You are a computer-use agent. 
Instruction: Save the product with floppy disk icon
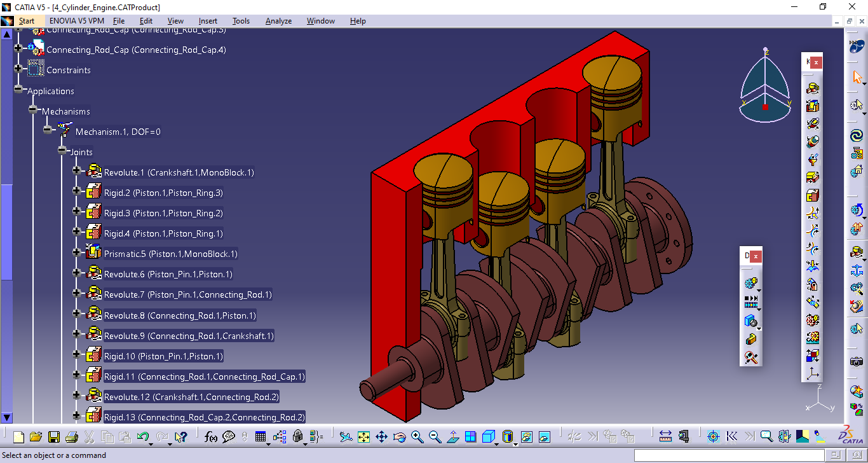point(54,437)
